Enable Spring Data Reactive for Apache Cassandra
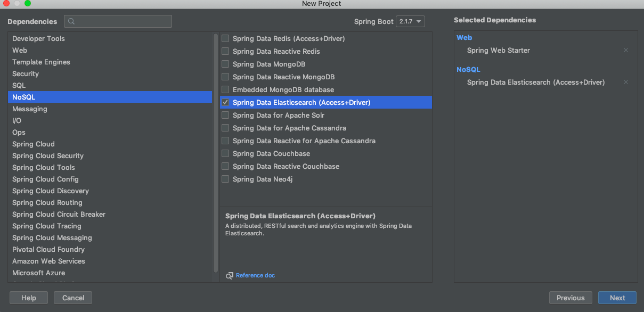 [225, 141]
